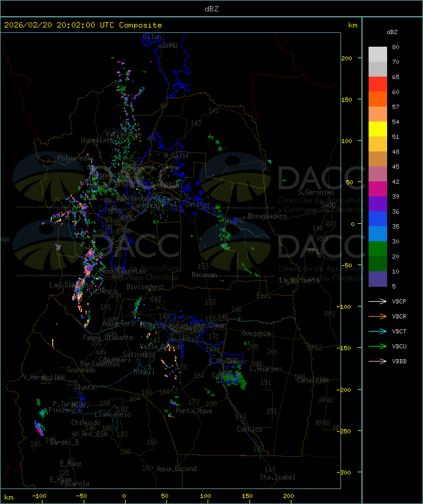Image resolution: width=423 pixels, height=504 pixels.
Task: Click the Agua_Escond place label
Action: pos(176,469)
